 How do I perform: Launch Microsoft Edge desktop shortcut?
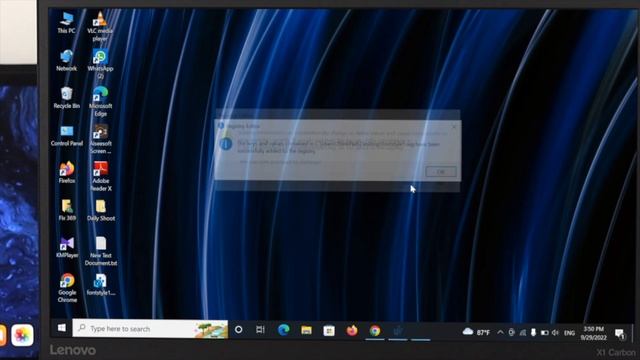tap(100, 102)
